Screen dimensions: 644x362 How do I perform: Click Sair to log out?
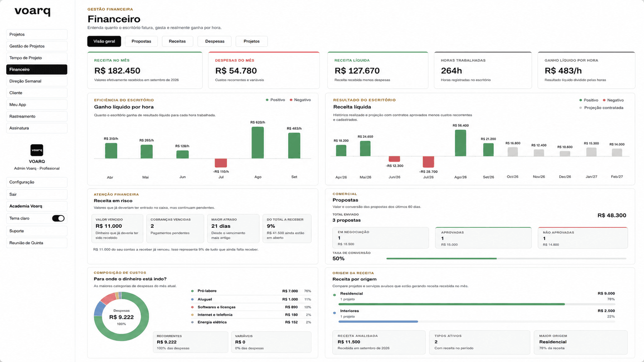[37, 194]
